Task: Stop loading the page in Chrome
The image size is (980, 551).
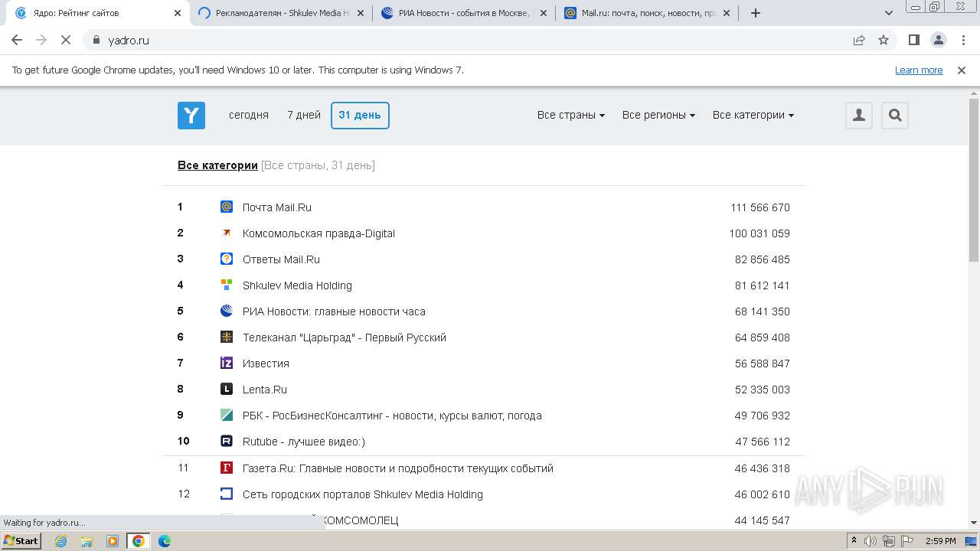Action: [x=66, y=40]
